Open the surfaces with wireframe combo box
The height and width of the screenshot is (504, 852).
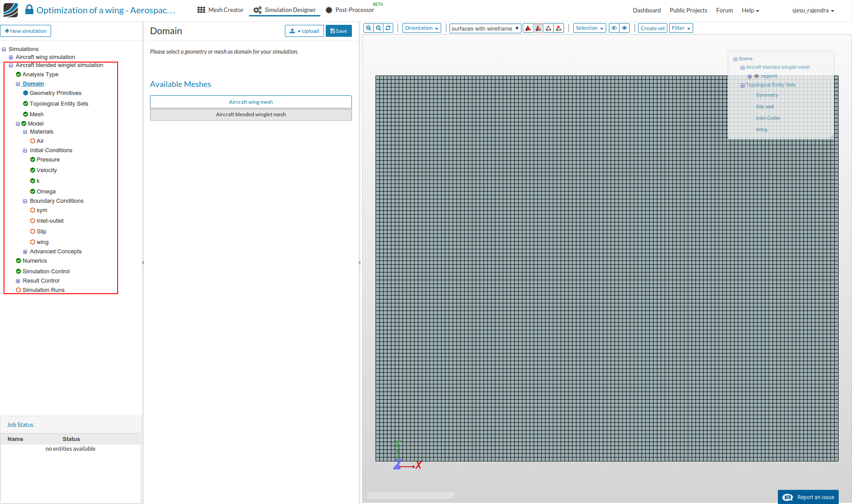(485, 28)
